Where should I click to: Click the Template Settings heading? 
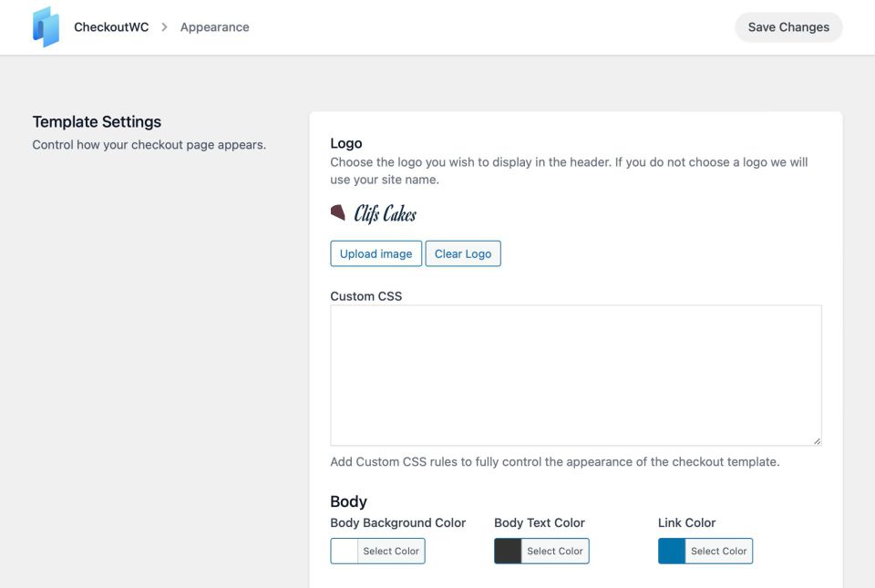pos(97,122)
